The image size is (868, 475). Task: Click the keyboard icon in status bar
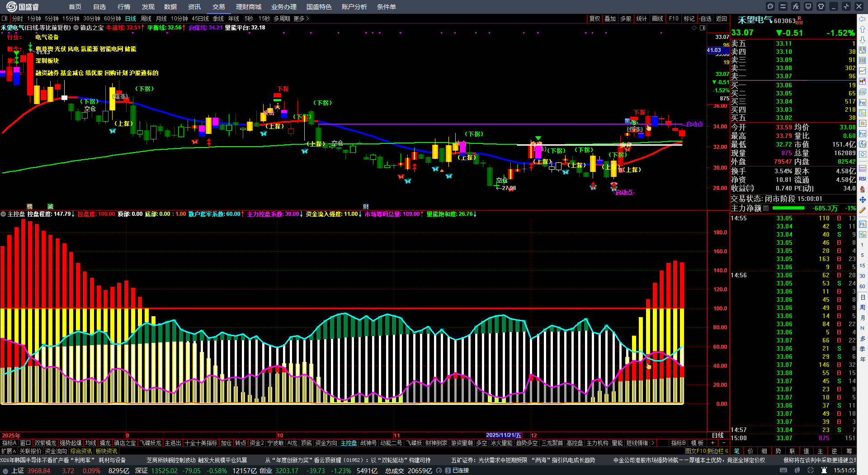coord(783,470)
